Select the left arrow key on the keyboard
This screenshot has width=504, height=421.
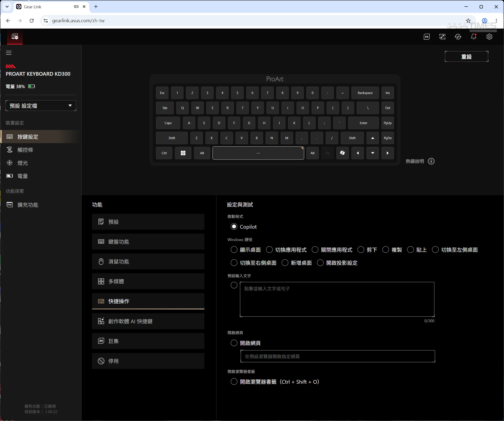coord(358,153)
